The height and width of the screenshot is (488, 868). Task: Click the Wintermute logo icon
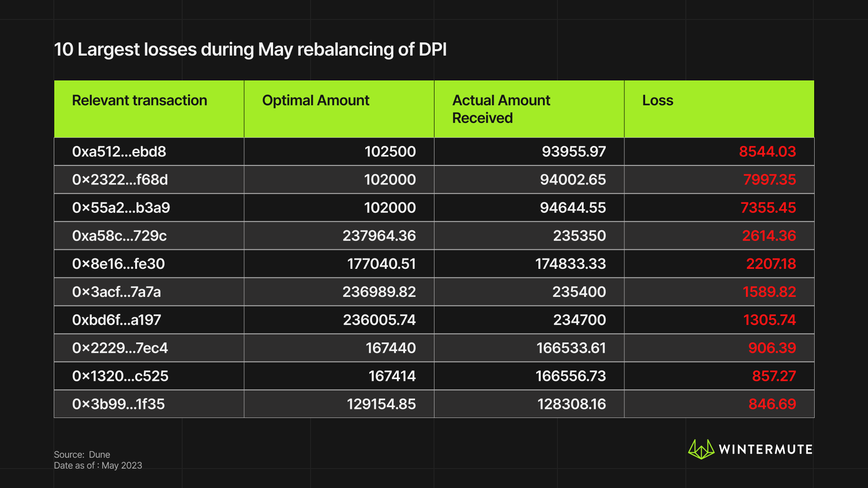click(701, 449)
